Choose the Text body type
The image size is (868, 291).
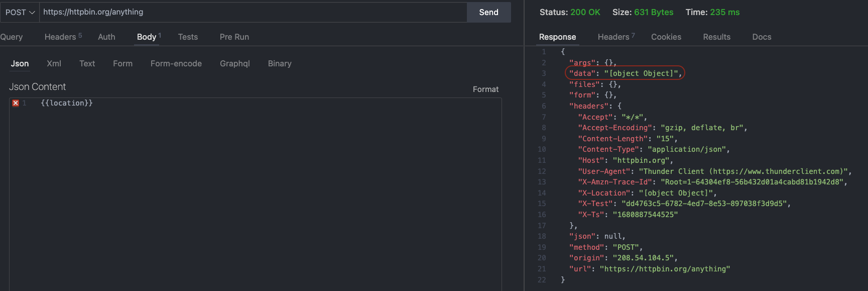click(x=87, y=63)
